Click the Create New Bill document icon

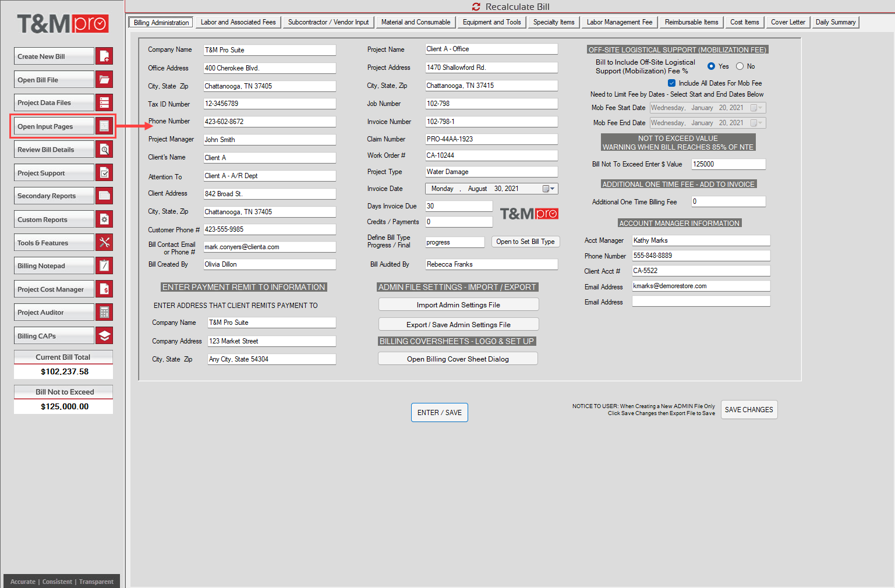[104, 56]
